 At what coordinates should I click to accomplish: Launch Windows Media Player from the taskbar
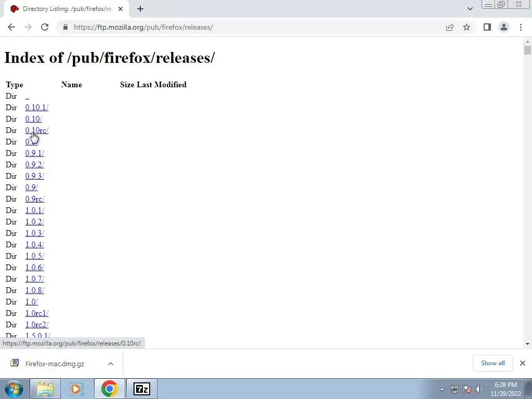[77, 389]
